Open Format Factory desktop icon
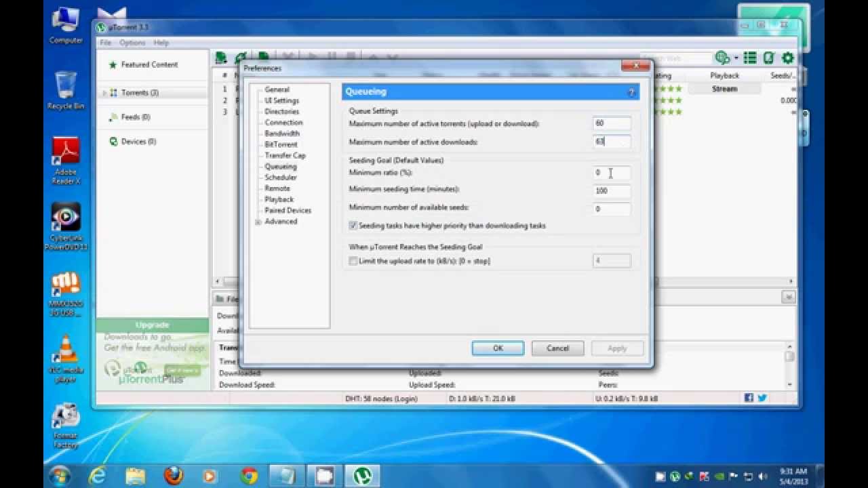Viewport: 868px width, 488px height. click(x=66, y=426)
